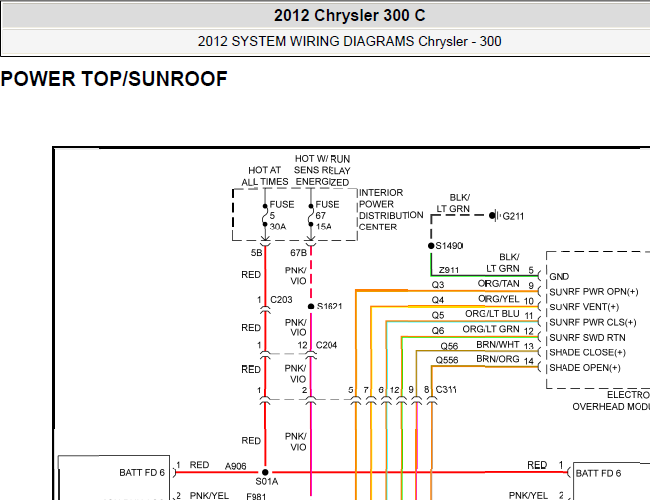The image size is (650, 500).
Task: Click the C204 connector pin 12 symbol
Action: coord(311,355)
